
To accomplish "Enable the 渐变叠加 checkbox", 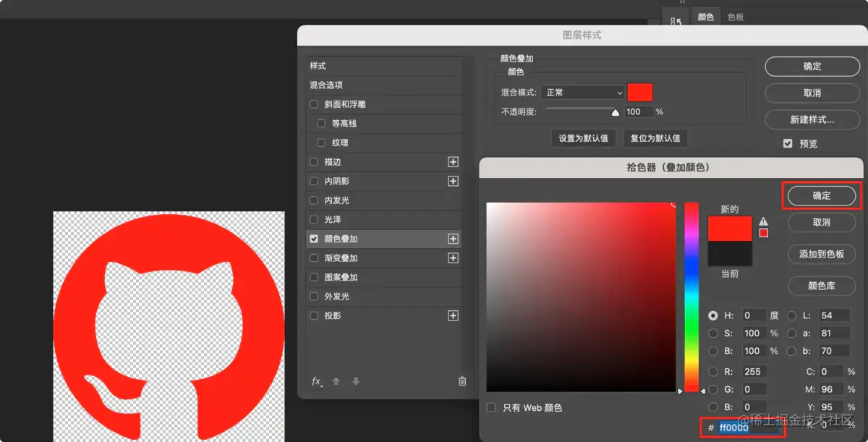I will click(x=314, y=258).
